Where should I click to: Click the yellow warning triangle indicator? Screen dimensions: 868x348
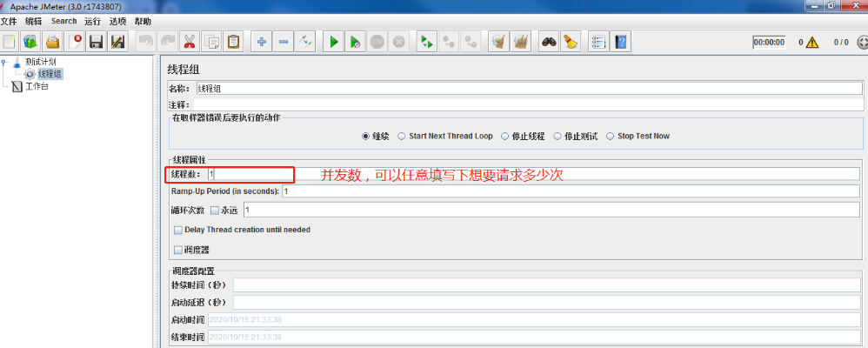(812, 42)
